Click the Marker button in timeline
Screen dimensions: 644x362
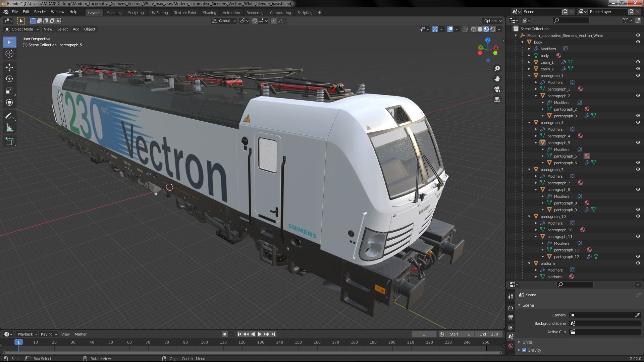tap(80, 334)
